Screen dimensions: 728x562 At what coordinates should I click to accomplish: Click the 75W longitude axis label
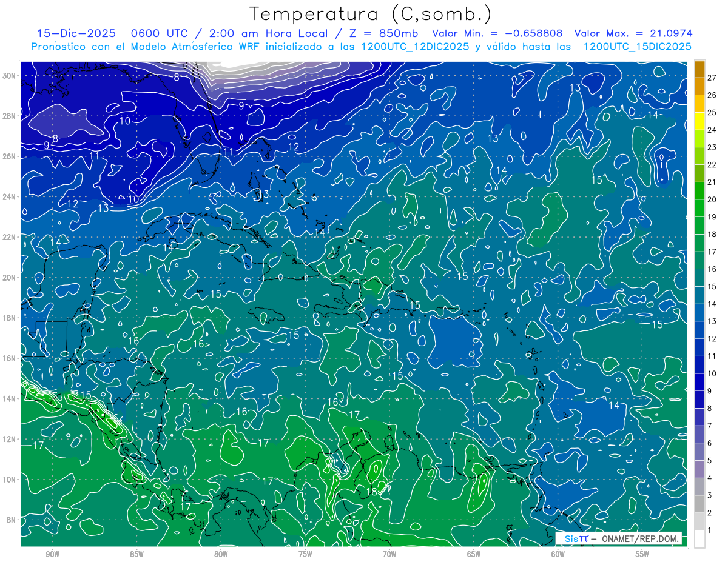point(305,554)
